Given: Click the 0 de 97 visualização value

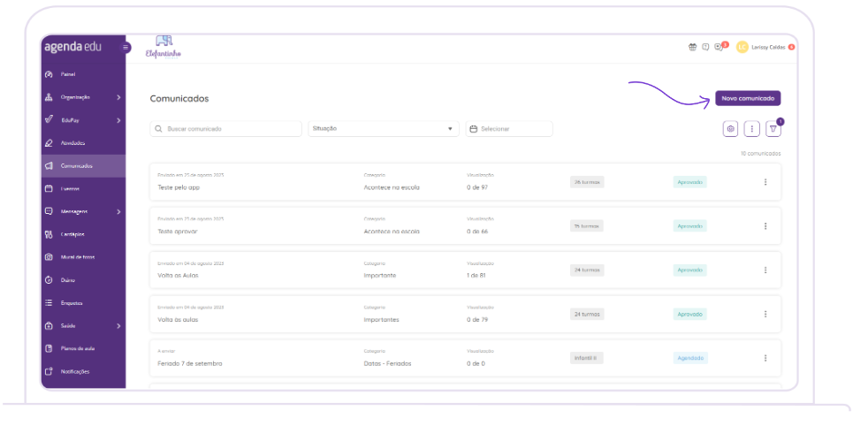Looking at the screenshot, I should (x=477, y=187).
